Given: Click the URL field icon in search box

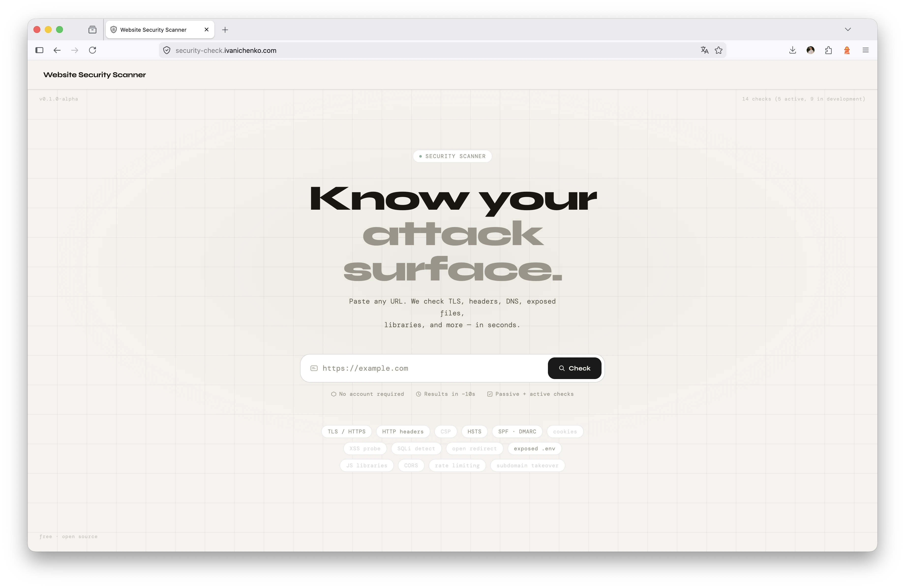Looking at the screenshot, I should (x=314, y=368).
